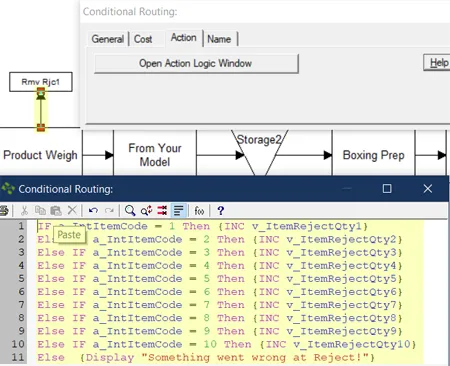The image size is (450, 366).
Task: Click a_IntItemCode on line 3
Action: 137,252
